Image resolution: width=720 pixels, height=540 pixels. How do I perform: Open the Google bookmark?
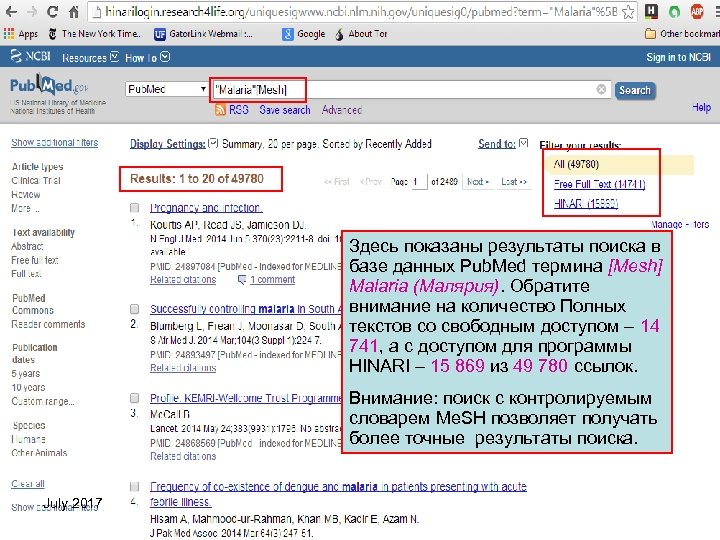[304, 34]
